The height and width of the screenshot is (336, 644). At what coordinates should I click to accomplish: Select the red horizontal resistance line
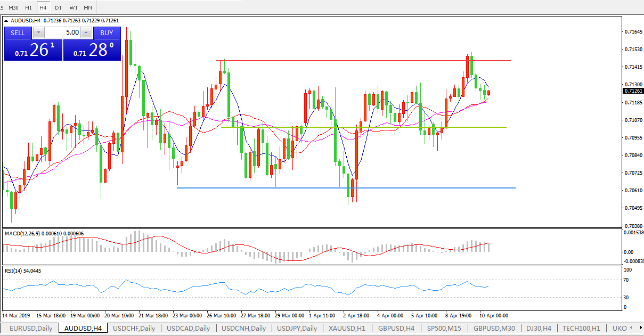(x=362, y=61)
